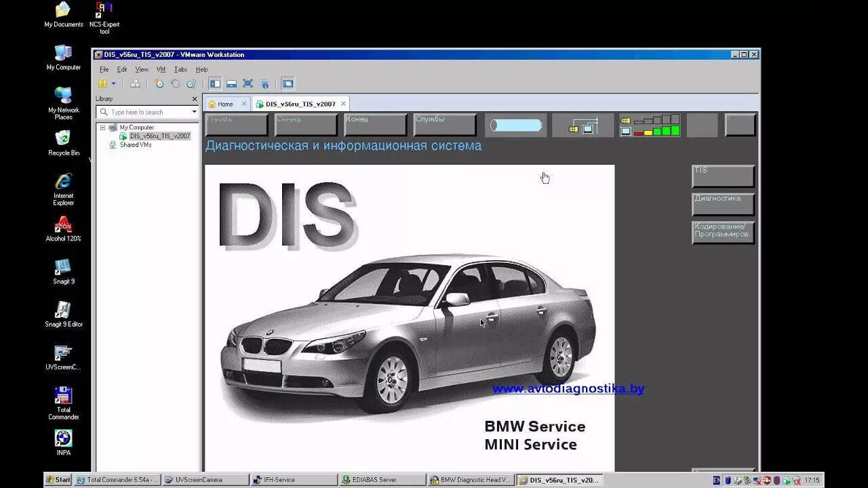Take a snapshot with the clock-plus icon
Viewport: 868px width, 488px height.
pos(159,83)
